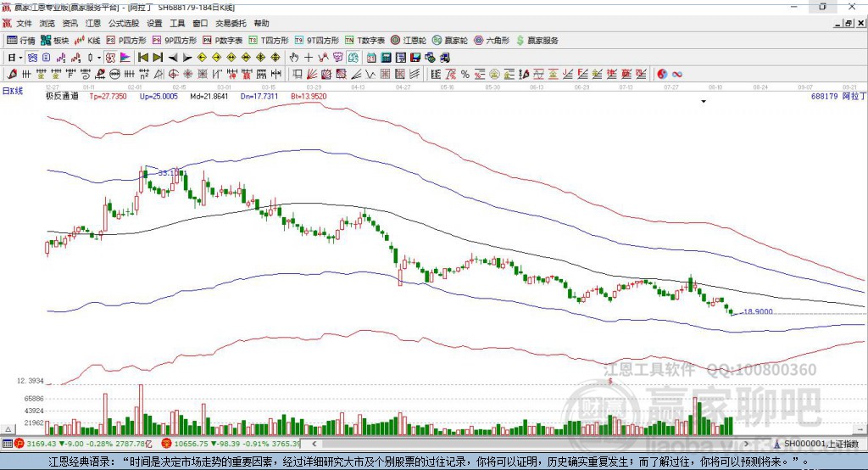868x470 pixels.
Task: Click the 极反通道 indicator label
Action: pyautogui.click(x=62, y=96)
